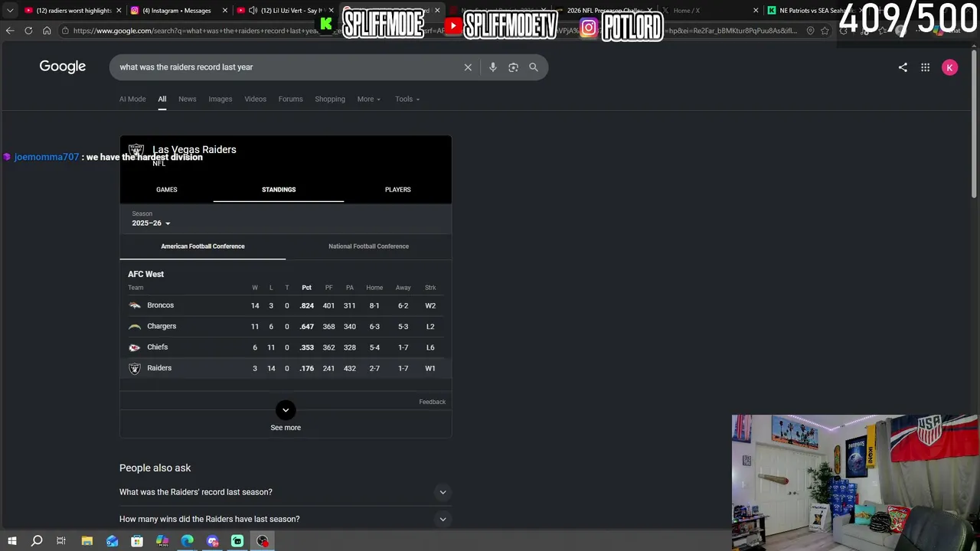Image resolution: width=980 pixels, height=551 pixels.
Task: Open the Broncos team row
Action: pos(286,305)
